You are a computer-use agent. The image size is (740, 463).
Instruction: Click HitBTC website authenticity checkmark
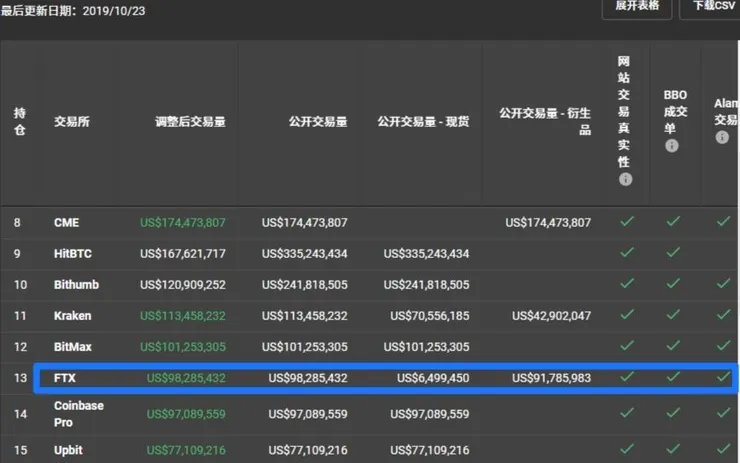click(627, 252)
